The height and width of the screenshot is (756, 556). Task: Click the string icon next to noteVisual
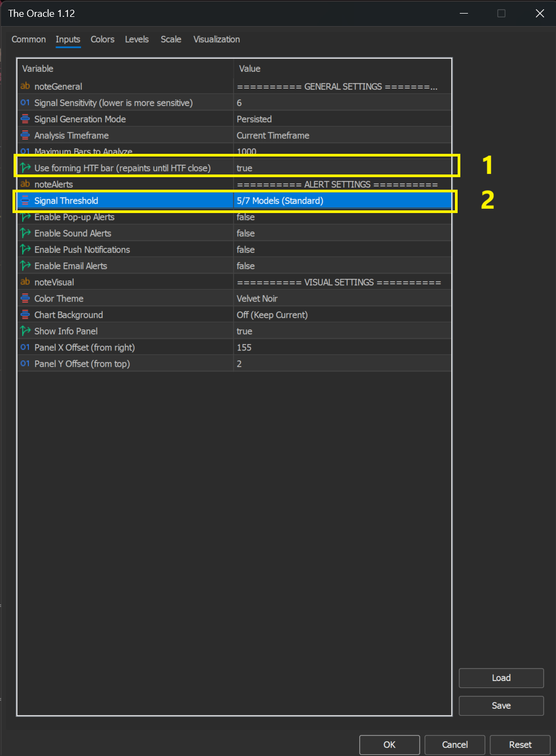coord(25,282)
